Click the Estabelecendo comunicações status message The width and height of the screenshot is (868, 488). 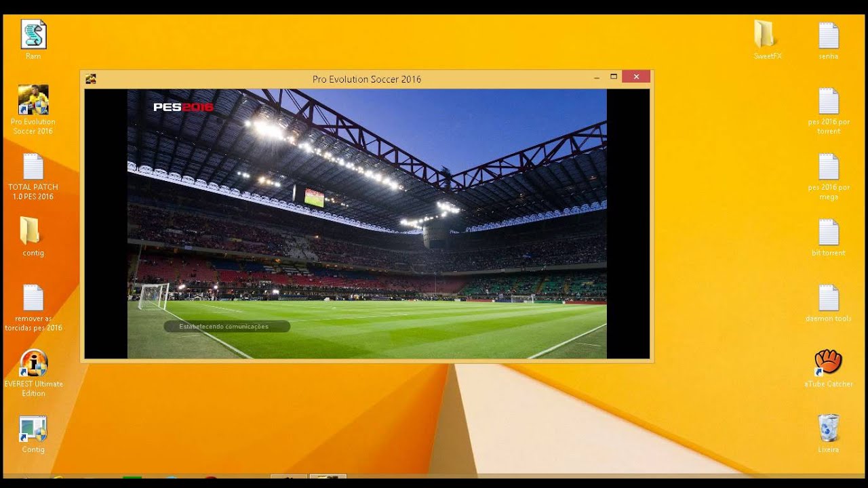point(226,327)
